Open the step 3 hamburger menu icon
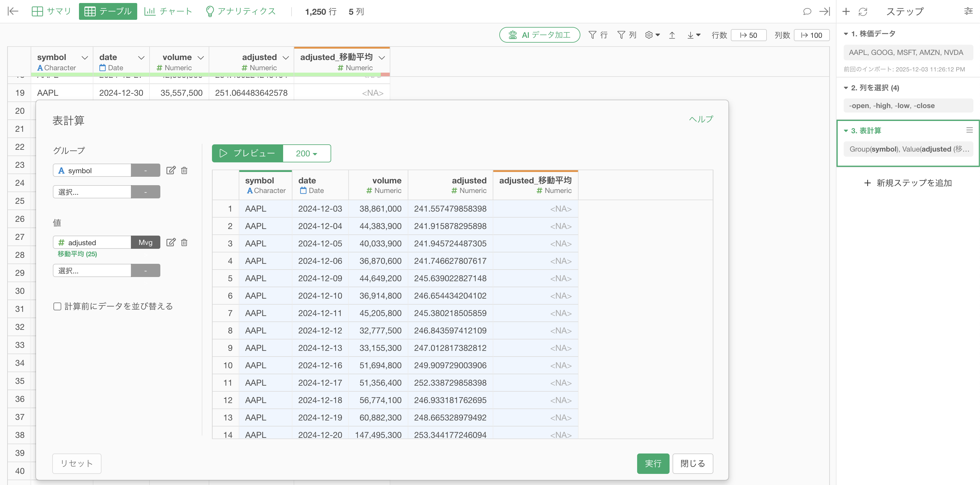 [x=969, y=130]
